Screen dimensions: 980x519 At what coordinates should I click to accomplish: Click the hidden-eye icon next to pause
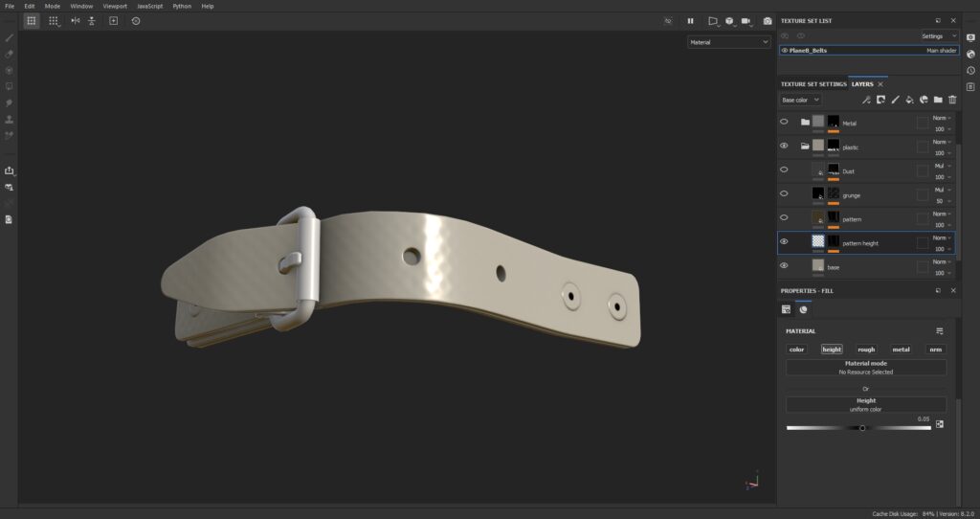(x=668, y=21)
